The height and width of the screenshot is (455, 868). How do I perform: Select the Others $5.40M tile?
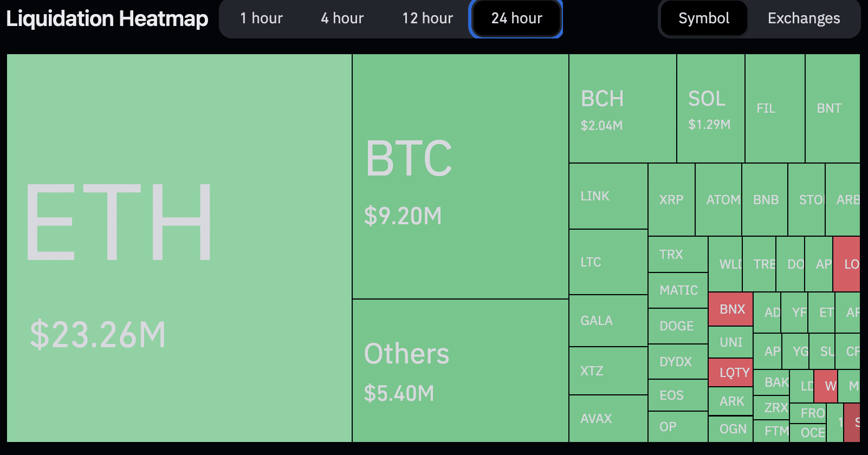click(x=461, y=371)
